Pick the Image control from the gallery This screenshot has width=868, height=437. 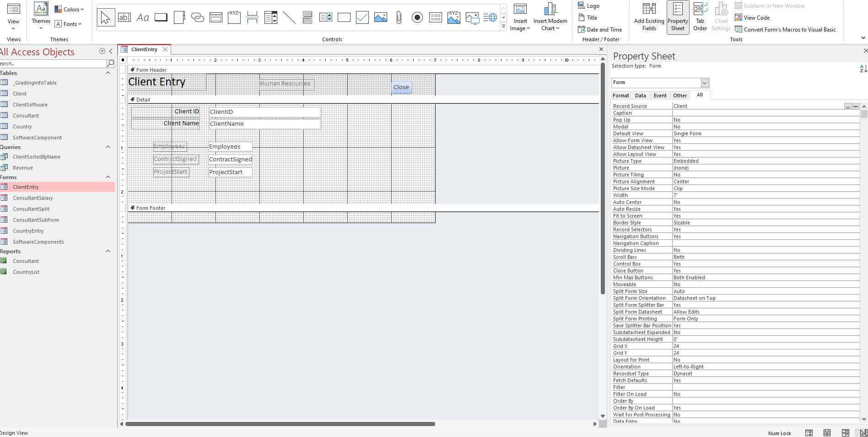(380, 17)
